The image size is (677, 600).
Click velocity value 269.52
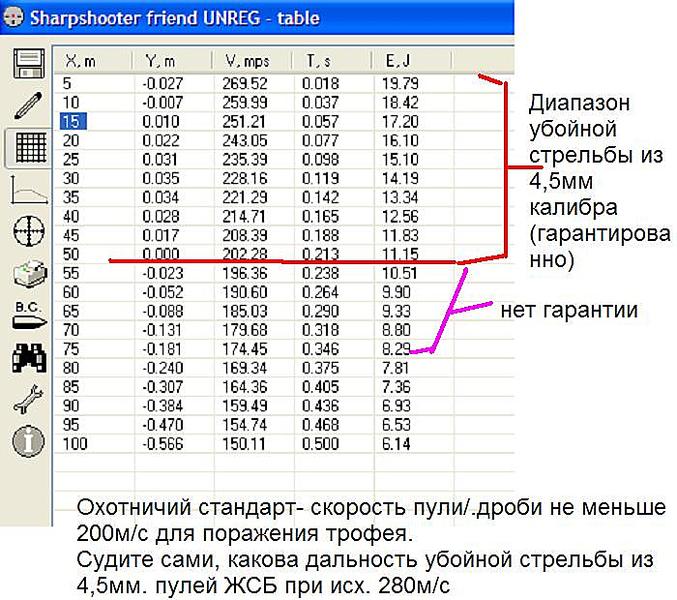click(245, 83)
